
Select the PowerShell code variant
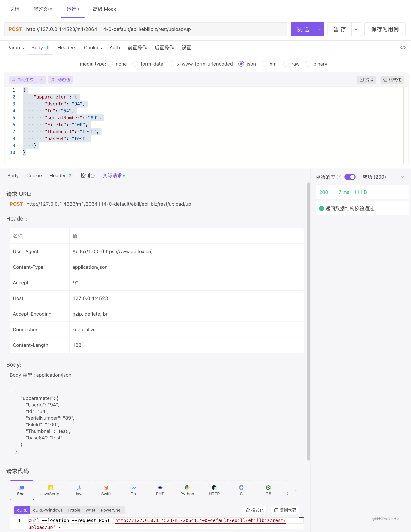(x=112, y=510)
